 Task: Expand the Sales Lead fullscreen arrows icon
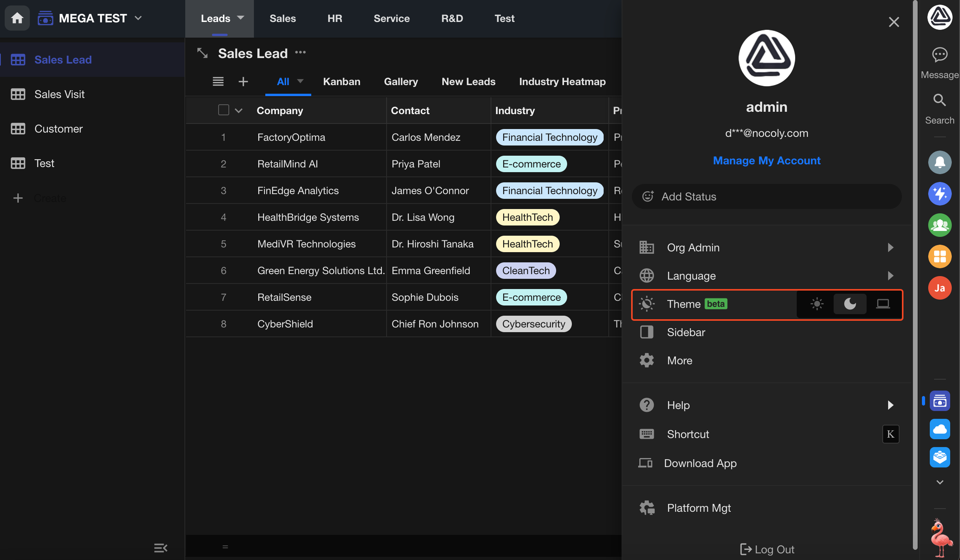[203, 53]
